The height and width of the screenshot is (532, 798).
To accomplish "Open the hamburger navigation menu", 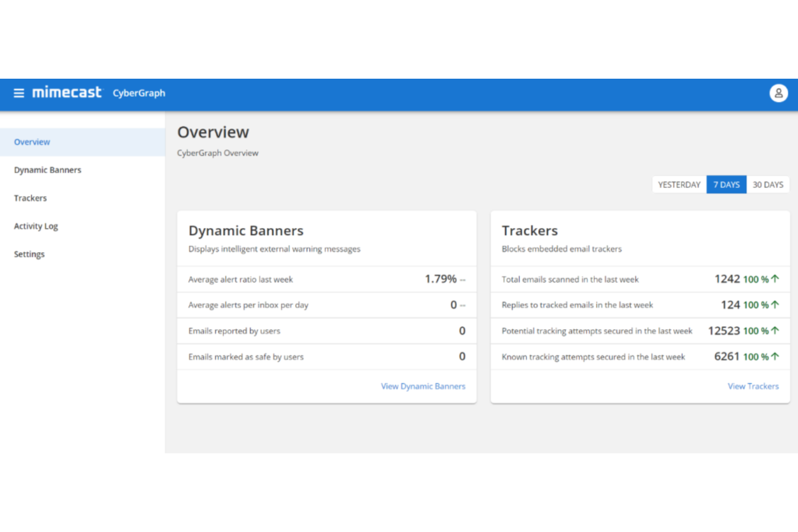I will click(x=19, y=93).
